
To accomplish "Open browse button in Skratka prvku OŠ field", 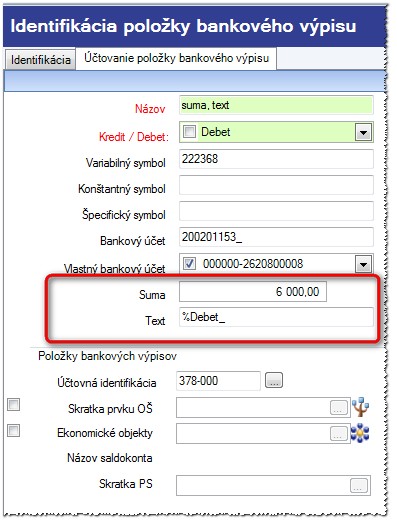I will click(339, 408).
